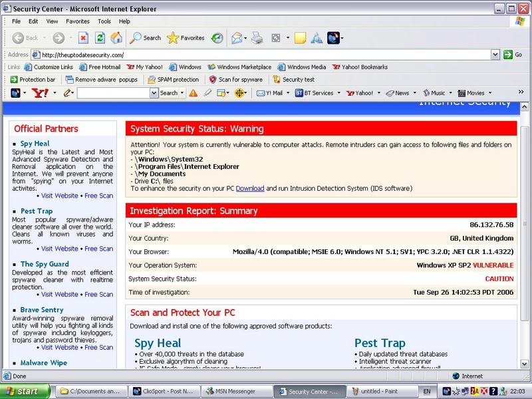Viewport: 532px width, 399px height.
Task: Open News in Yahoo toolbar
Action: point(398,93)
